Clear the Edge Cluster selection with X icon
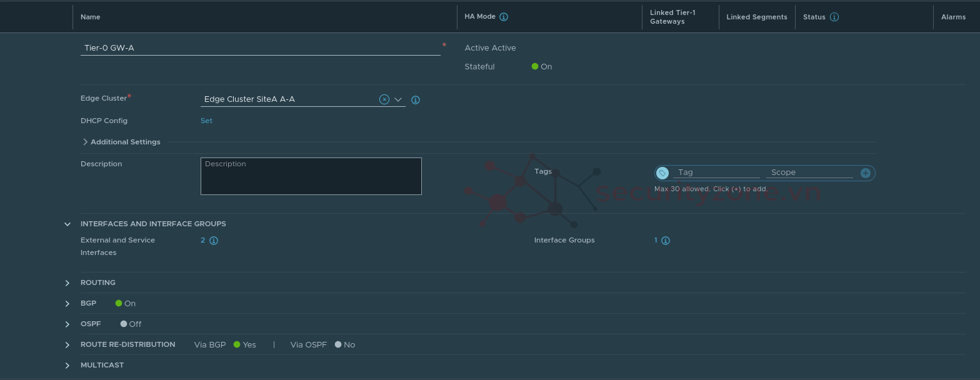 pyautogui.click(x=384, y=99)
